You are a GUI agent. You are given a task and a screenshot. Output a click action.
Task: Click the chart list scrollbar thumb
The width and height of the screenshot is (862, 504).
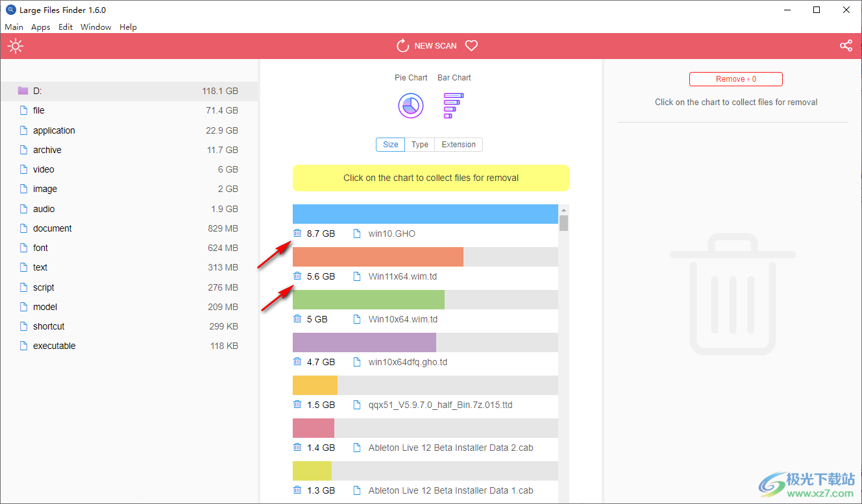[x=563, y=223]
